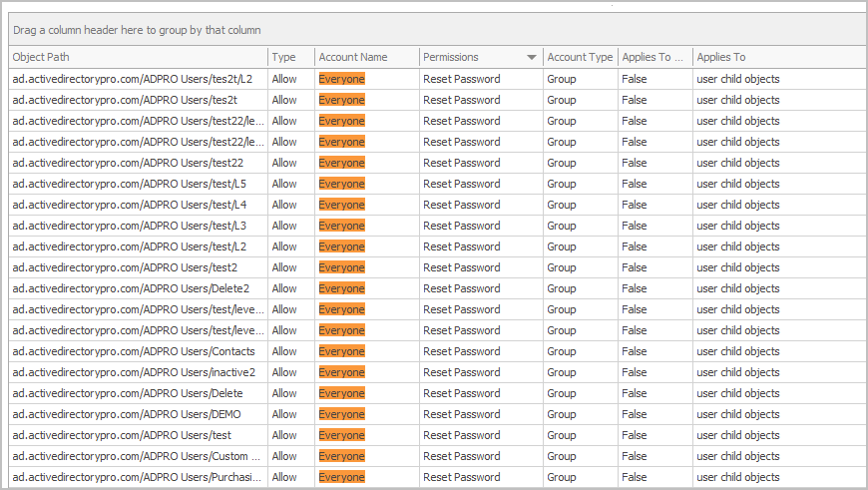The image size is (868, 490).
Task: Click 'False' in the test/L2 row
Action: click(634, 246)
